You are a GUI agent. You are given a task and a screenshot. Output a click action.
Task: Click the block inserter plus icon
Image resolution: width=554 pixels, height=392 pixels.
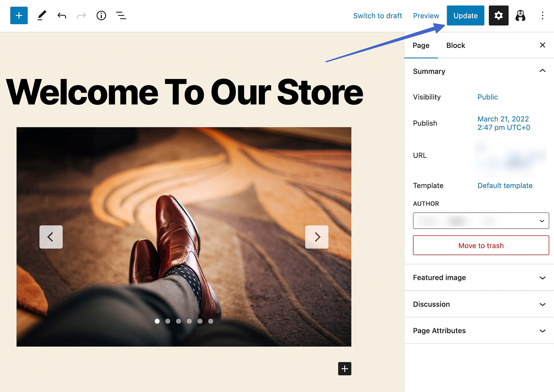pyautogui.click(x=19, y=15)
